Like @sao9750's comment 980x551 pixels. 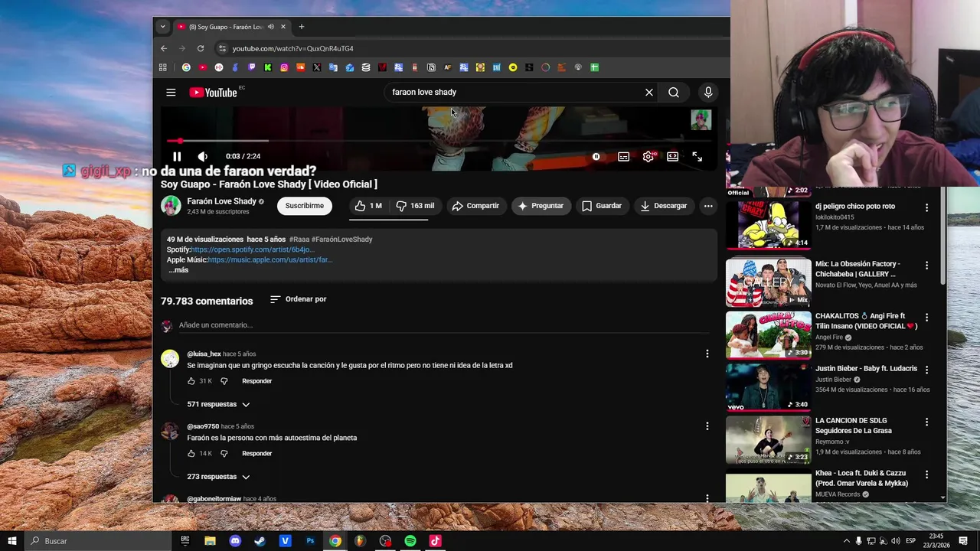click(x=191, y=454)
